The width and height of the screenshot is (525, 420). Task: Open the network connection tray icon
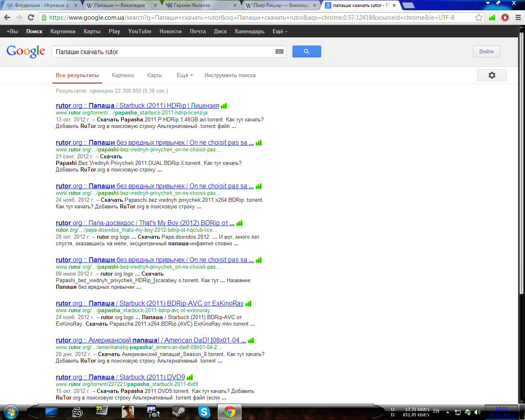click(x=458, y=412)
